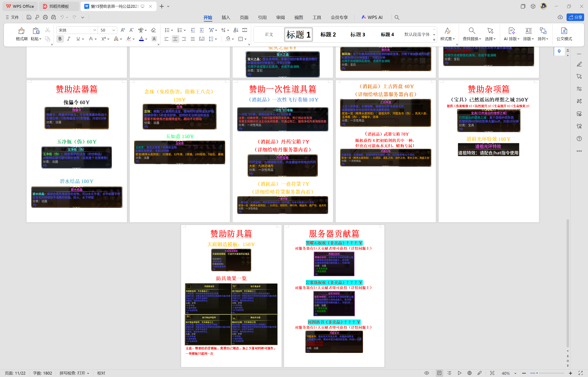Click the clear formatting eraser icon
The height and width of the screenshot is (377, 588).
154,30
